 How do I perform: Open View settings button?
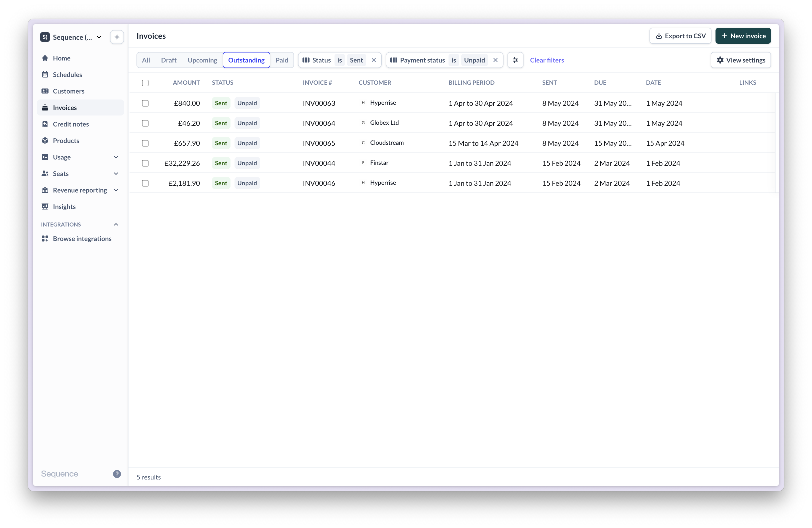[x=741, y=60]
